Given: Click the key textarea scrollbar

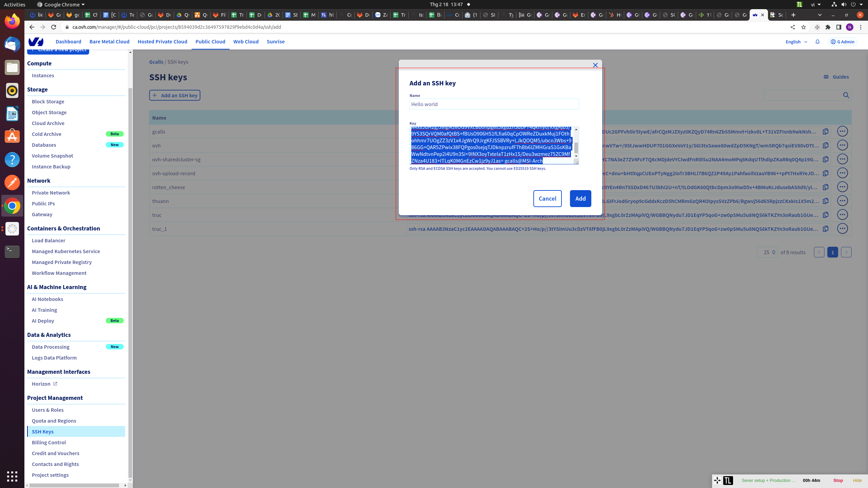Looking at the screenshot, I should 576,147.
